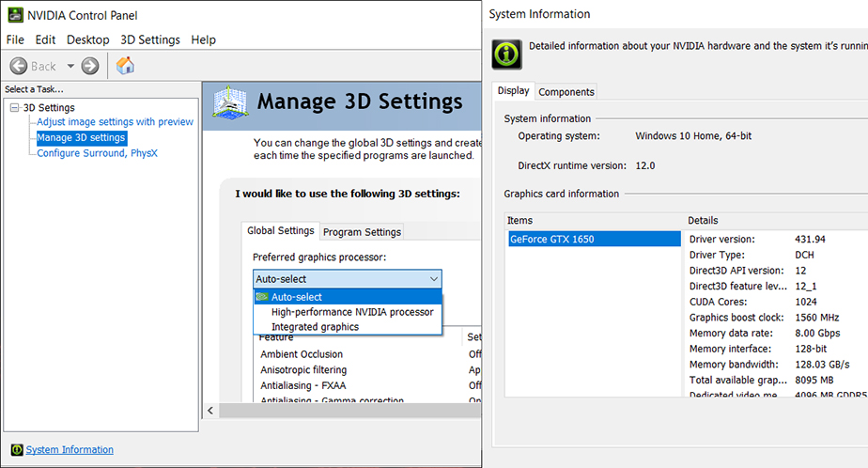Viewport: 868px width, 468px height.
Task: Collapse the 3D Settings tree node
Action: [14, 108]
